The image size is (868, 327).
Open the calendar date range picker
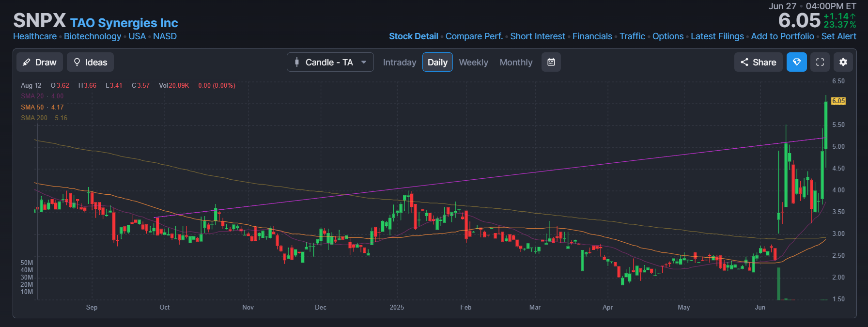tap(551, 62)
